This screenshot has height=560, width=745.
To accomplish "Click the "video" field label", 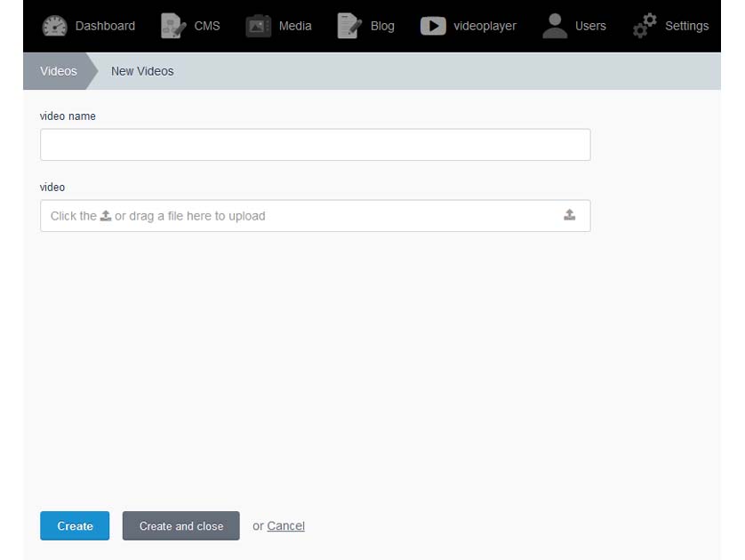I will pos(52,188).
